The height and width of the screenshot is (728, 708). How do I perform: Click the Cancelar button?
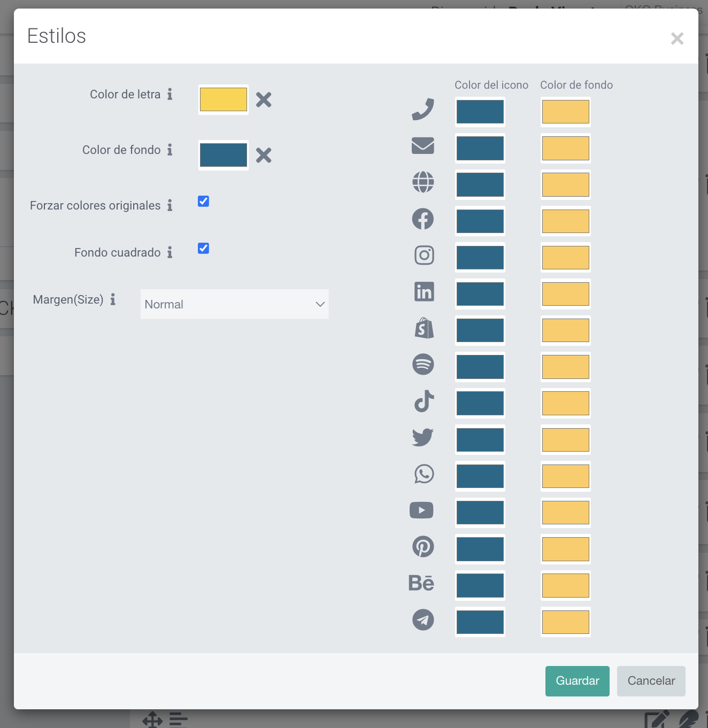coord(651,681)
